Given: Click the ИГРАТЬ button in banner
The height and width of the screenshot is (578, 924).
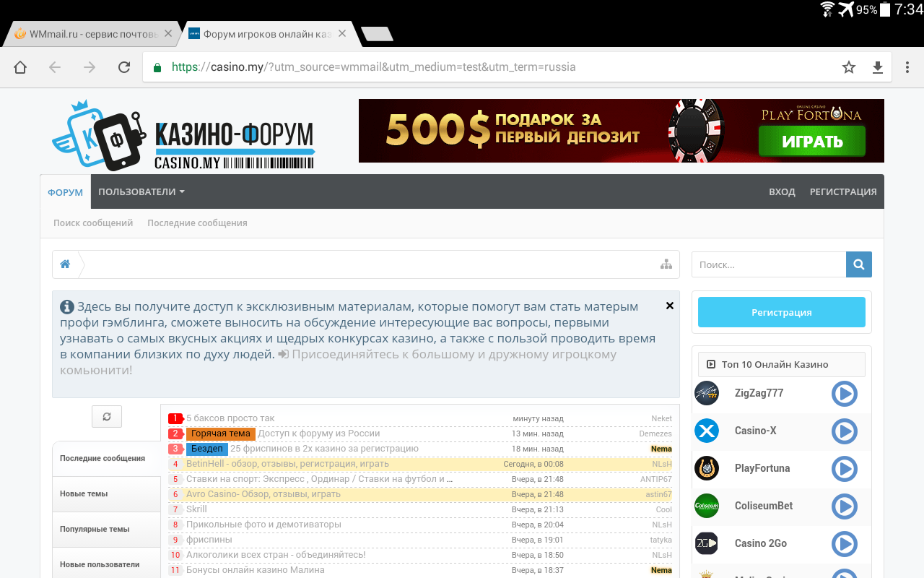Looking at the screenshot, I should coord(812,141).
